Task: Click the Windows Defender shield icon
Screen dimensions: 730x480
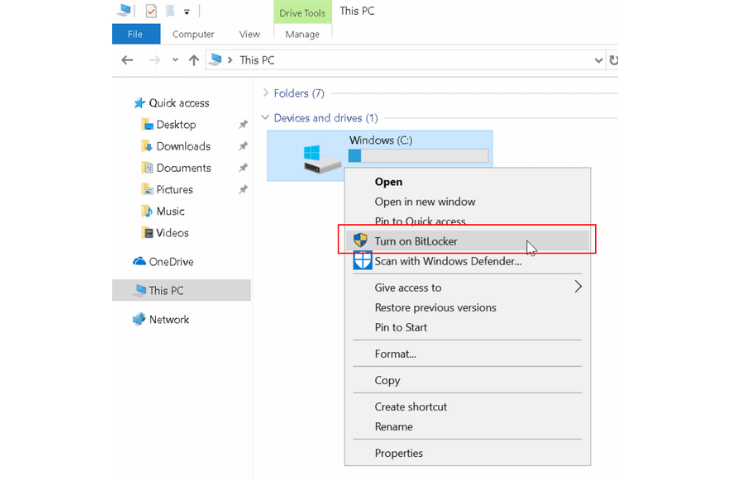Action: point(362,260)
